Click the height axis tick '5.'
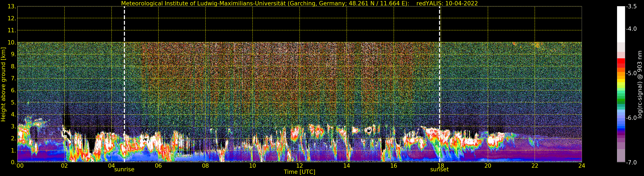 pyautogui.click(x=13, y=102)
